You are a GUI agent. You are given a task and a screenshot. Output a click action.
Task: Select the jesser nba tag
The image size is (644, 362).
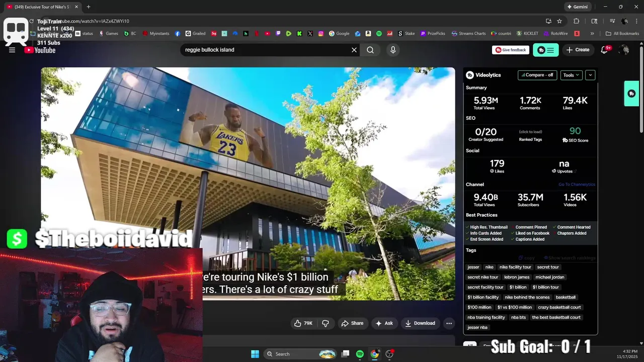pyautogui.click(x=477, y=327)
